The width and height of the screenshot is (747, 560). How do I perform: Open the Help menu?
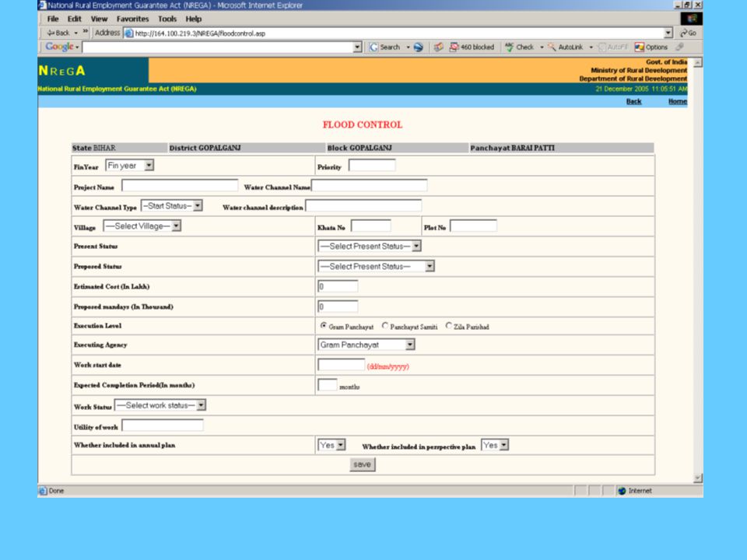click(x=194, y=19)
